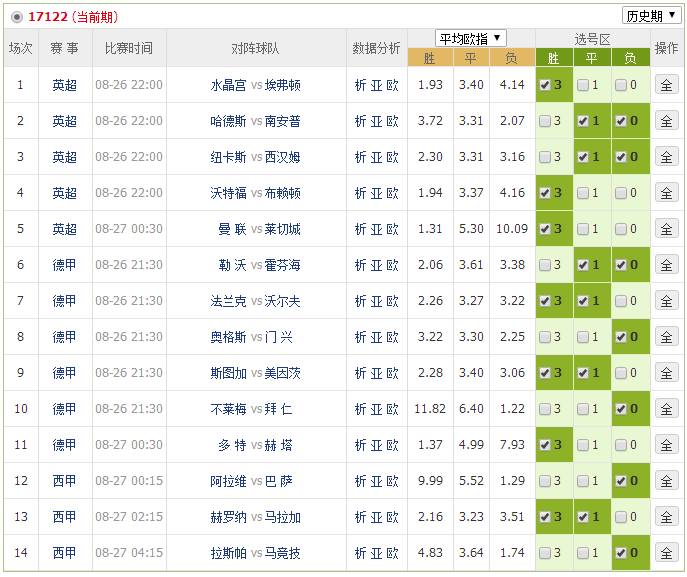Check 平 1 for 曼联 vs 莱切城
Image resolution: width=687 pixels, height=577 pixels.
(x=583, y=229)
